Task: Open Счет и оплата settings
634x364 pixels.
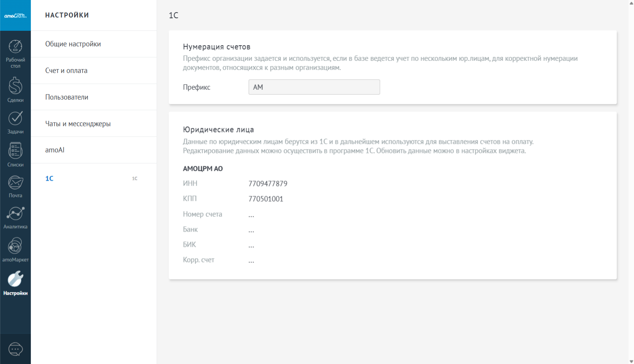Action: (66, 71)
